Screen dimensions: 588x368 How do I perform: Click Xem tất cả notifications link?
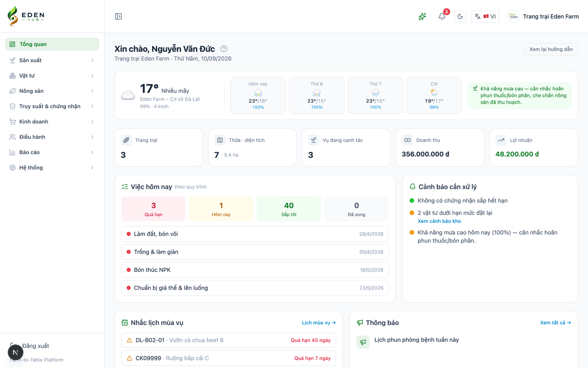(x=556, y=323)
